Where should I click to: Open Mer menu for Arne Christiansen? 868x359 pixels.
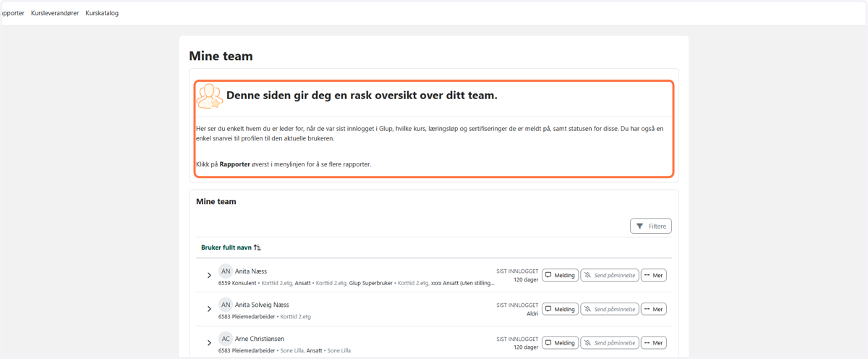654,342
